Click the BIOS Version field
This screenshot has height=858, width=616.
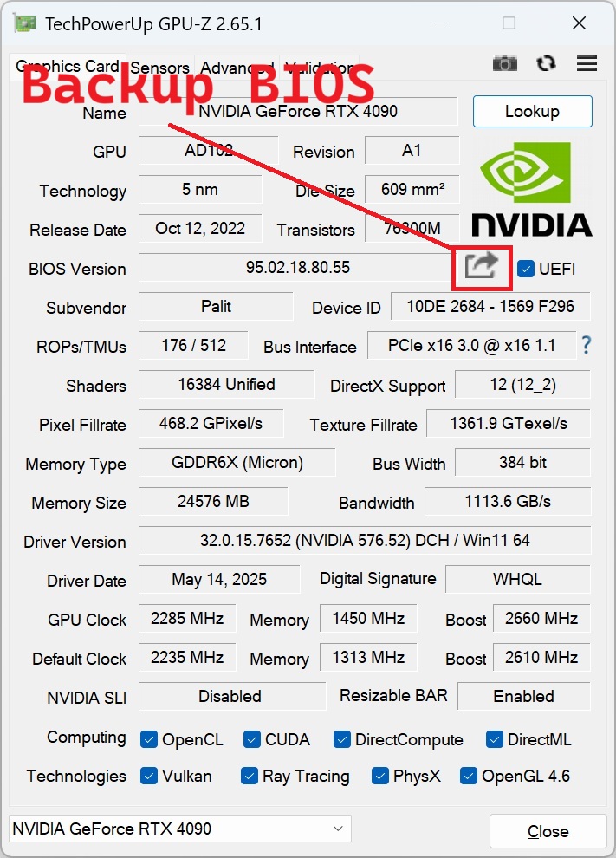click(298, 267)
